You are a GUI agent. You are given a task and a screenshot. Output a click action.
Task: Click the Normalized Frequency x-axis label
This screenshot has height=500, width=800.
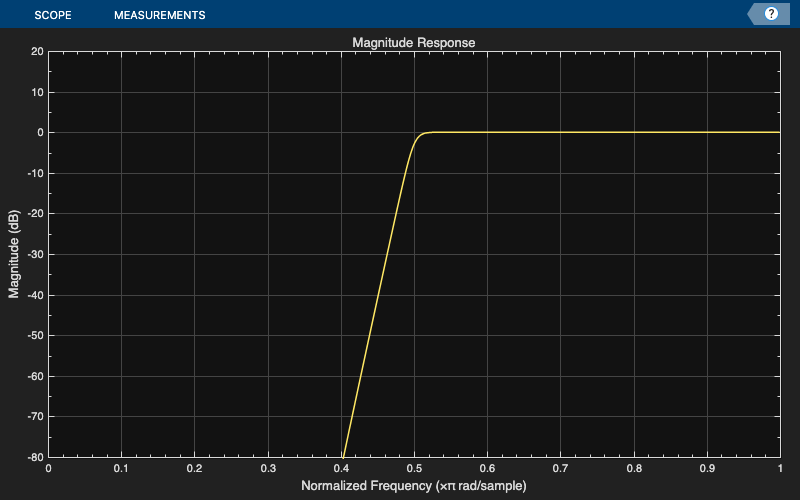pyautogui.click(x=414, y=485)
